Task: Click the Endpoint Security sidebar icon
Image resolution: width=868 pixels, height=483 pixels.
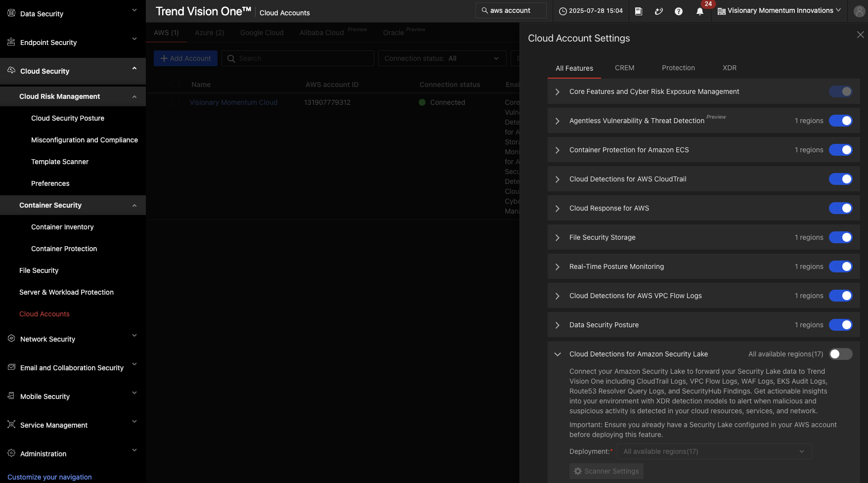Action: point(11,42)
